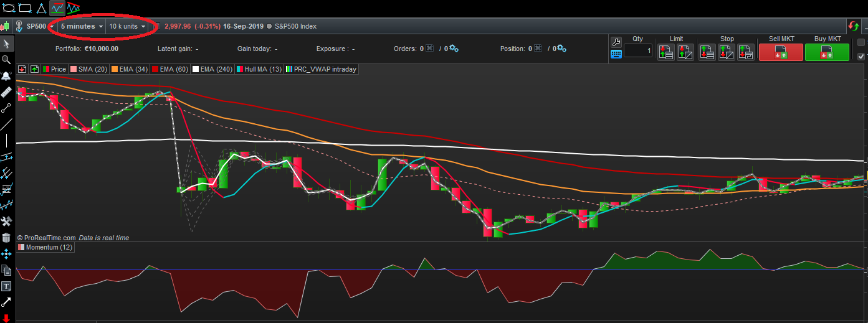Click the Qty input field

pos(638,51)
